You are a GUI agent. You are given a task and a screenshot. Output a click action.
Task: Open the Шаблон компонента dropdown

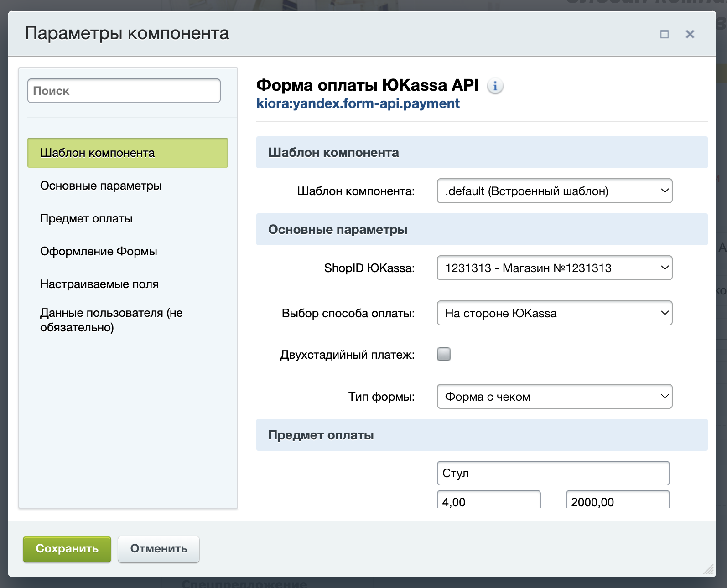tap(554, 191)
